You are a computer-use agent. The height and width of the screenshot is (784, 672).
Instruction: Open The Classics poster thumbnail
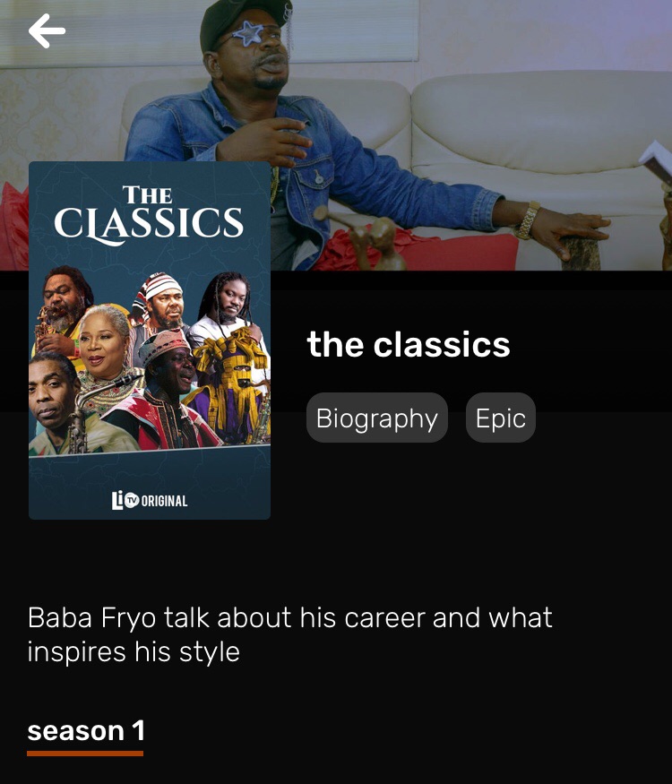coord(150,340)
